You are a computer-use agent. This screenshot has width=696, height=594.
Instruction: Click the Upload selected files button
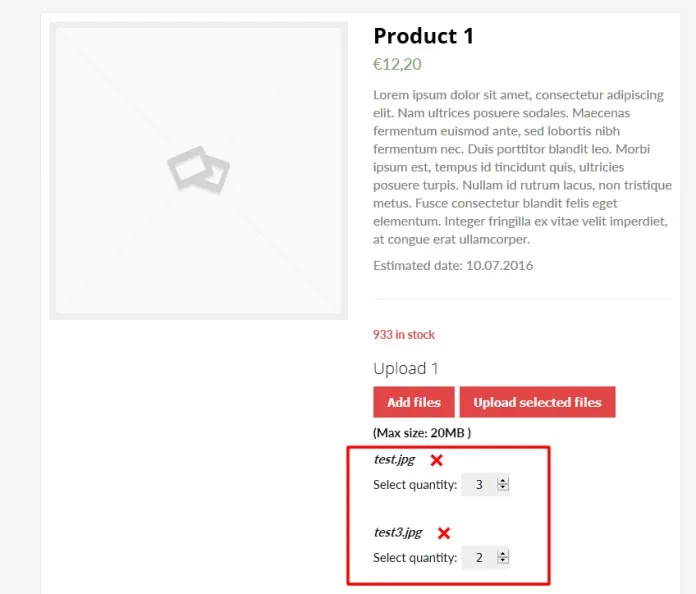point(537,402)
